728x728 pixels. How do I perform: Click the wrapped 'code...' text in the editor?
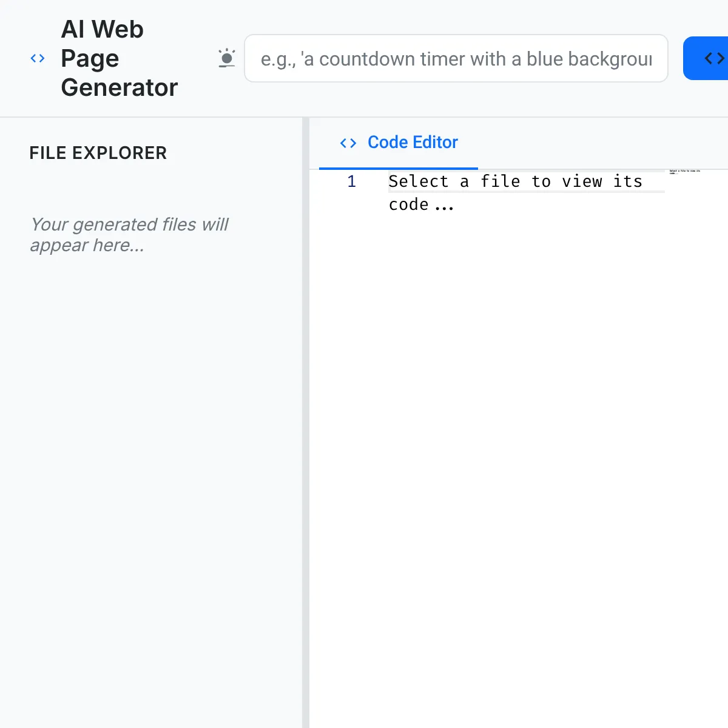point(421,204)
